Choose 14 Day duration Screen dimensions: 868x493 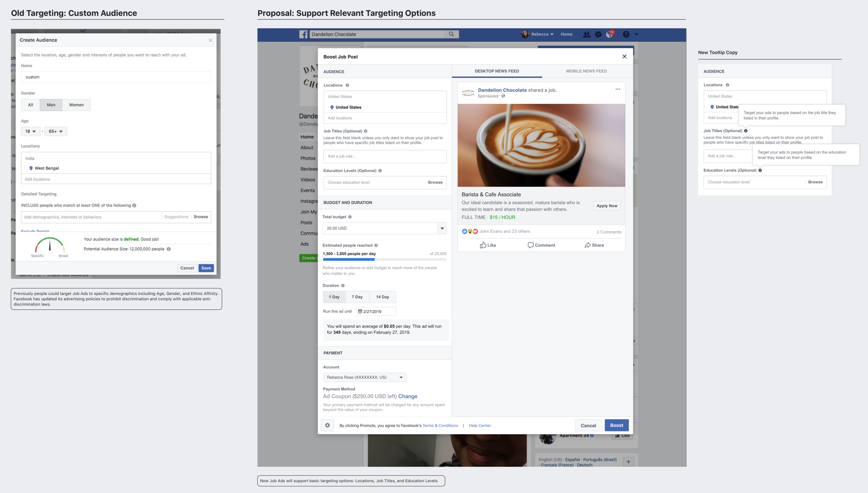pyautogui.click(x=382, y=297)
